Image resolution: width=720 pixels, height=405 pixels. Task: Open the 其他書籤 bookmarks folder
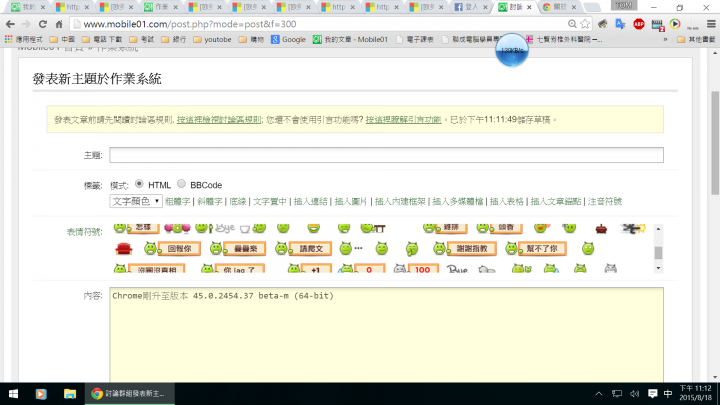[696, 39]
